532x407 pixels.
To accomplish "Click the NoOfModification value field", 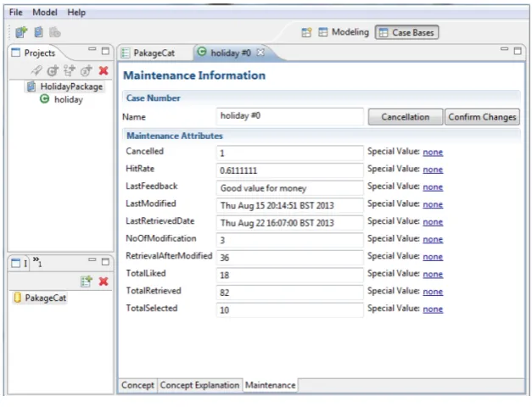I will coord(290,240).
